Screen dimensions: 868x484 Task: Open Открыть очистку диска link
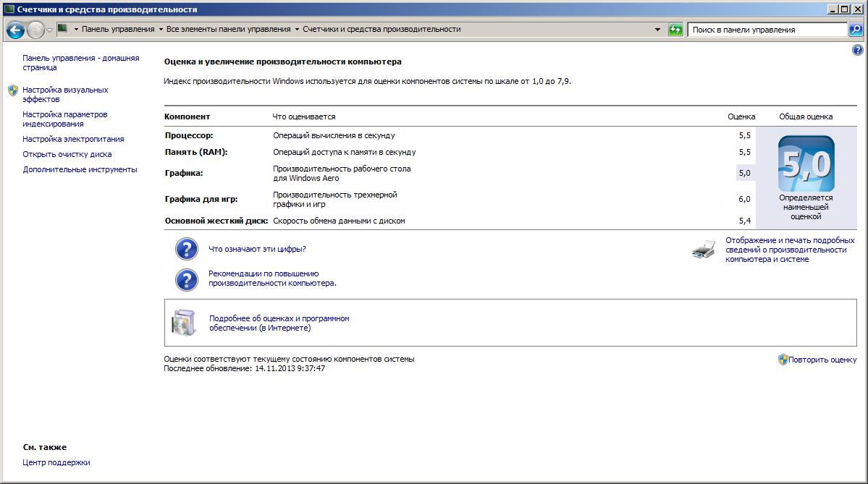67,154
